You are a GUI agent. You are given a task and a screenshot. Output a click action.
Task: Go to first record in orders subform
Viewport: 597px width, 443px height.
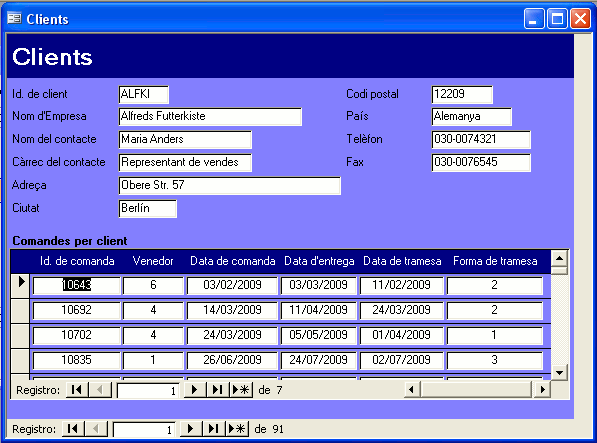77,390
